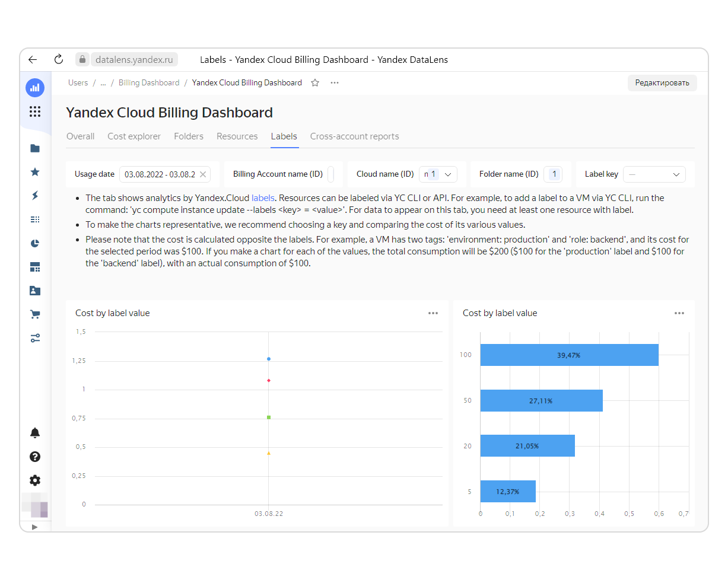The image size is (728, 580).
Task: Open the services grid menu icon
Action: click(x=35, y=111)
